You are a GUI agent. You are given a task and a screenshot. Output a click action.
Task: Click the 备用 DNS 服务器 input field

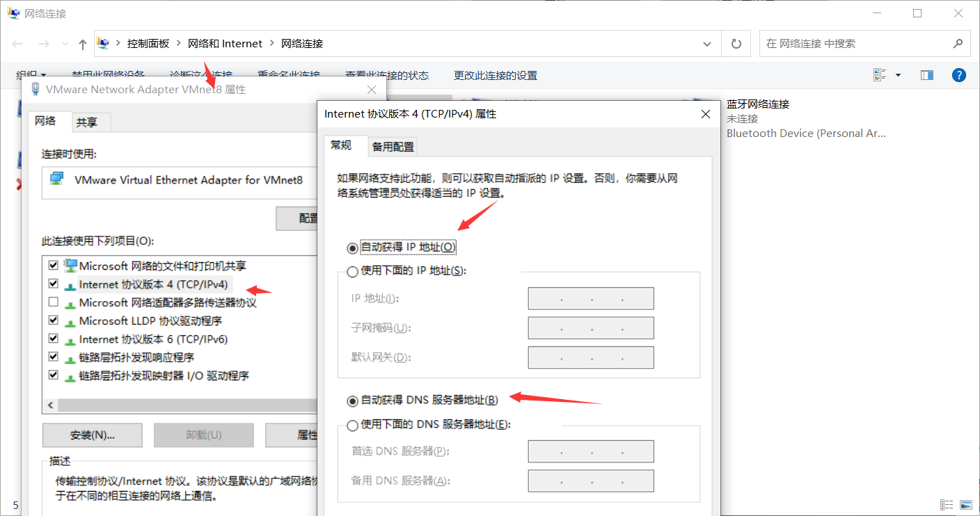coord(591,481)
